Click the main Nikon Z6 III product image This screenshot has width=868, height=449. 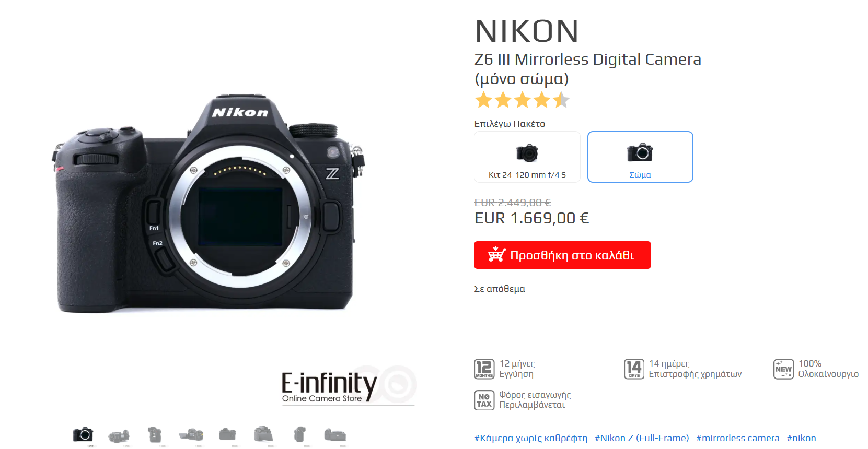(x=208, y=204)
